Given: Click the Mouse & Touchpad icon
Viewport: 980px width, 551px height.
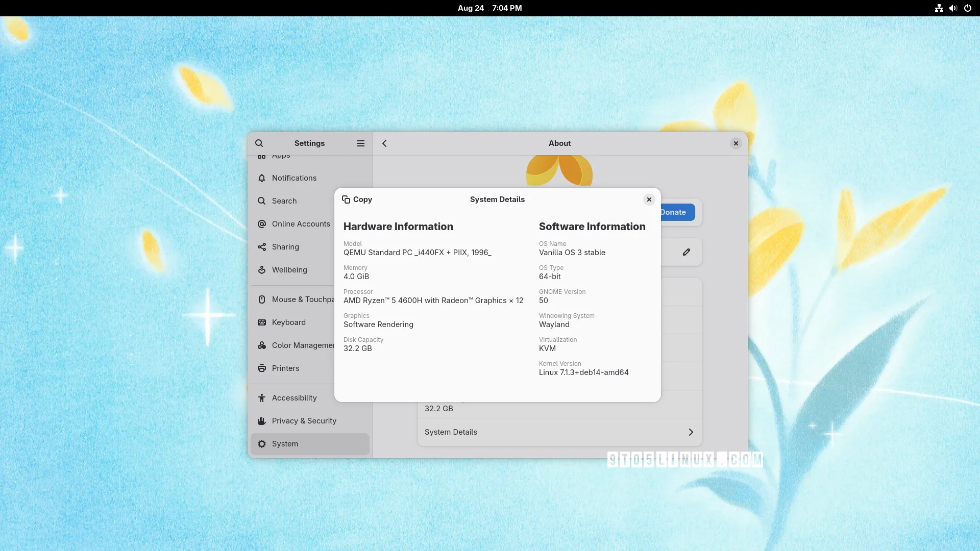Looking at the screenshot, I should point(262,299).
